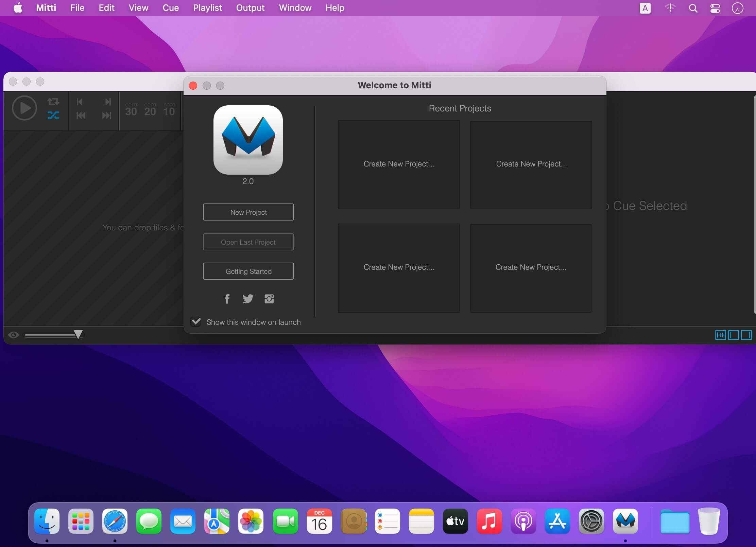
Task: Open the Cue menu
Action: click(x=171, y=8)
